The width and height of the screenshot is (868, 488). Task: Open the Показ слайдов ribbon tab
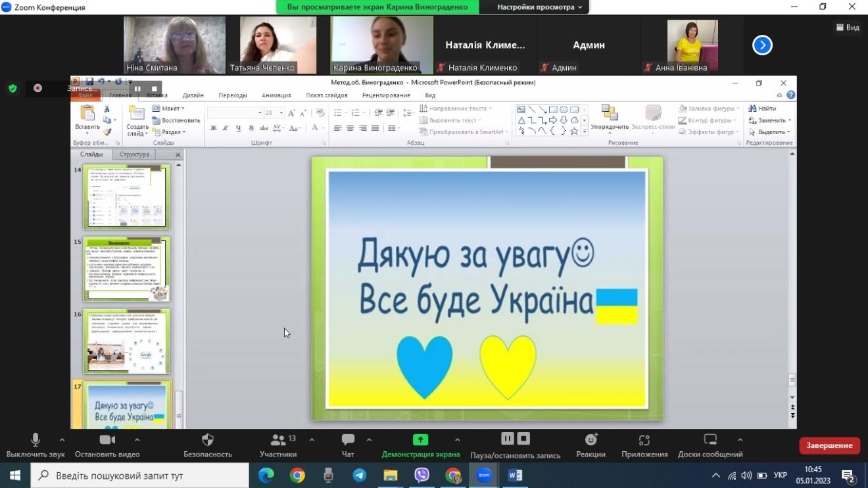coord(328,95)
